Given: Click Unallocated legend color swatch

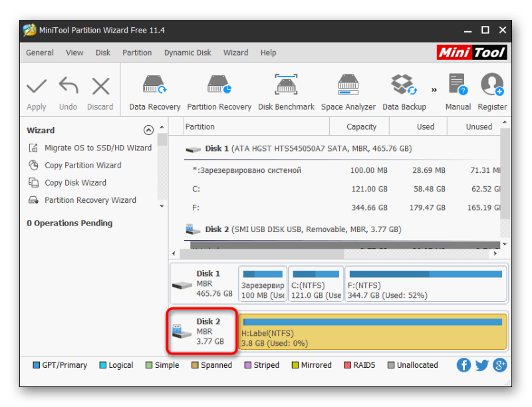Looking at the screenshot, I should click(x=391, y=365).
